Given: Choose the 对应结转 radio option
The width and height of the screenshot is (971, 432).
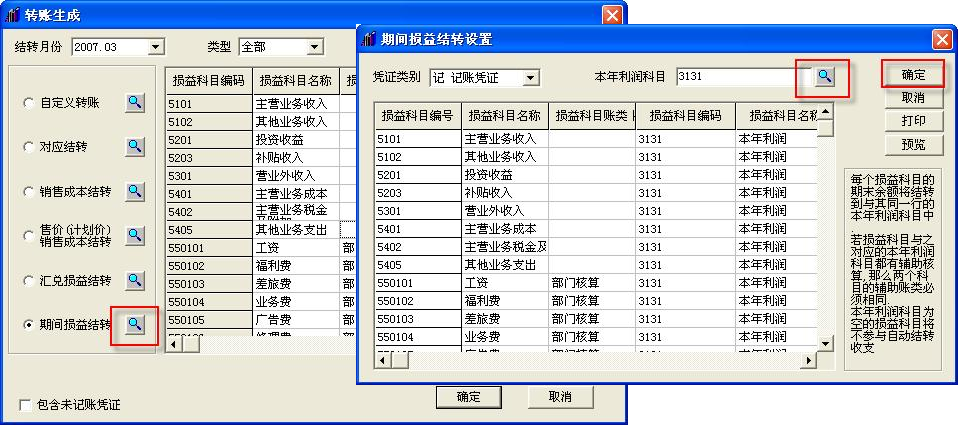Looking at the screenshot, I should 29,147.
